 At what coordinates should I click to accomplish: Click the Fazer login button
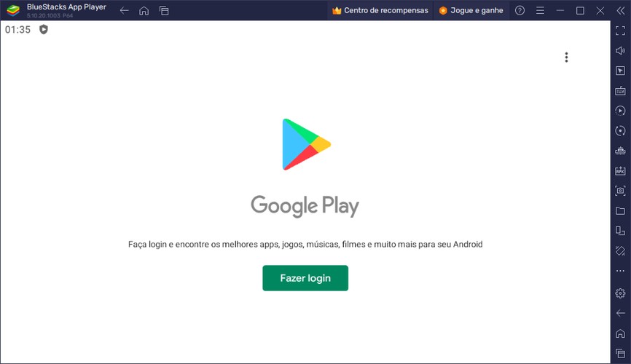305,278
